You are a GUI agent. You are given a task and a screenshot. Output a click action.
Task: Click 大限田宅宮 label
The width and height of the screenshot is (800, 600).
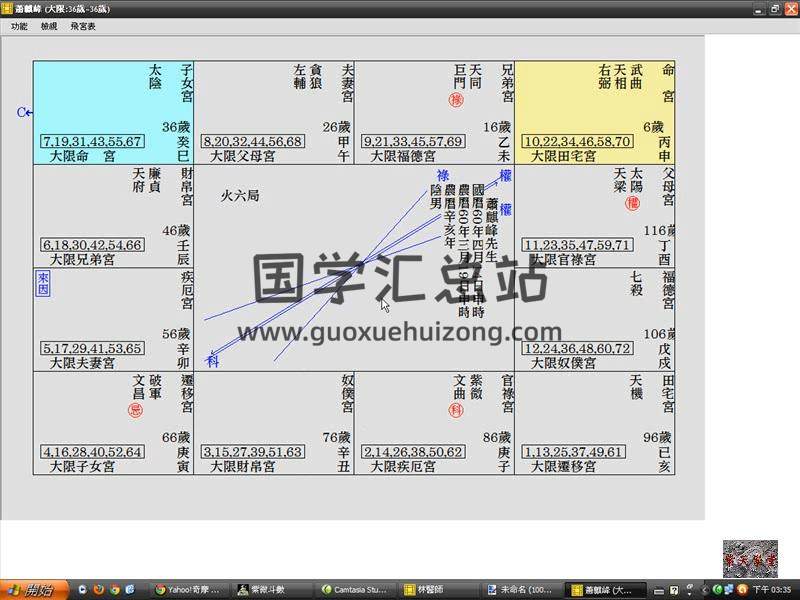click(563, 156)
